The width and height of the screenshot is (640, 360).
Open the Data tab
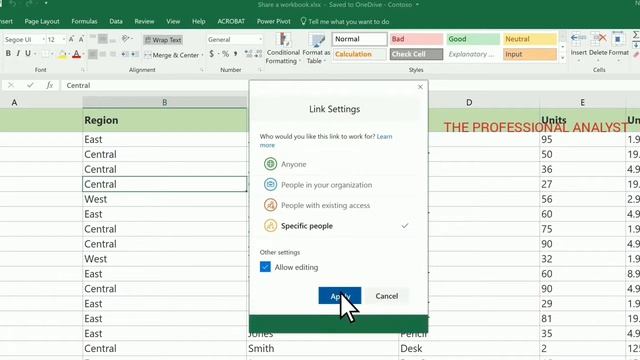(x=116, y=21)
